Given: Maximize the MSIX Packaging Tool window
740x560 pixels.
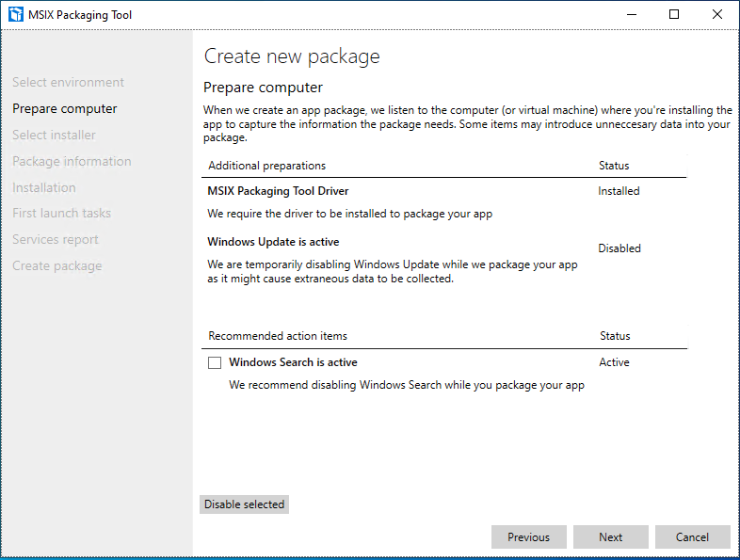Looking at the screenshot, I should (x=674, y=15).
